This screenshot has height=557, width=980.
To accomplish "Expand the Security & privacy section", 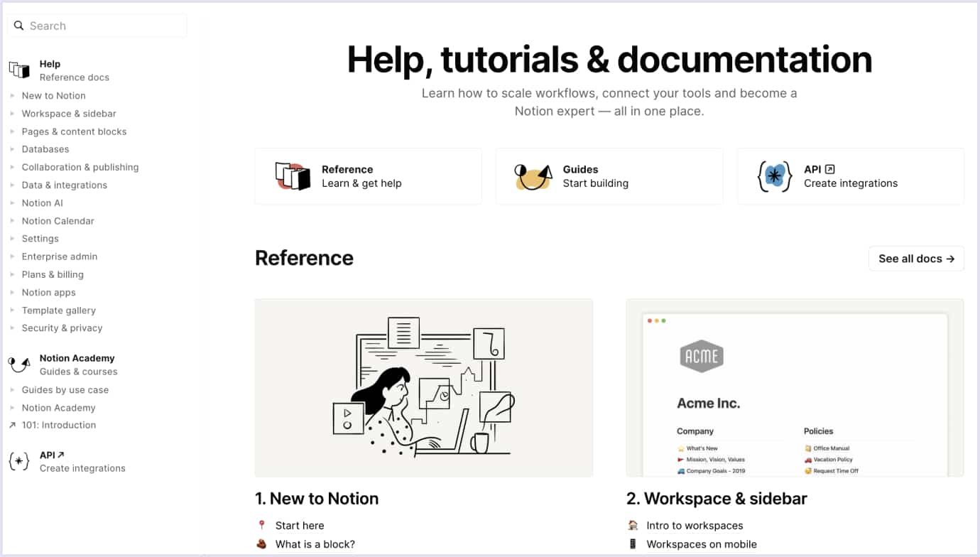I will 13,328.
